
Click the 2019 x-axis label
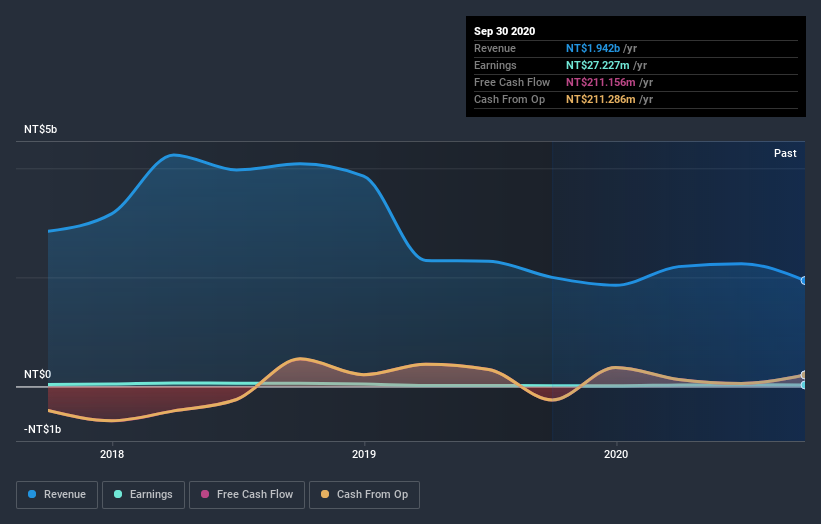point(364,454)
